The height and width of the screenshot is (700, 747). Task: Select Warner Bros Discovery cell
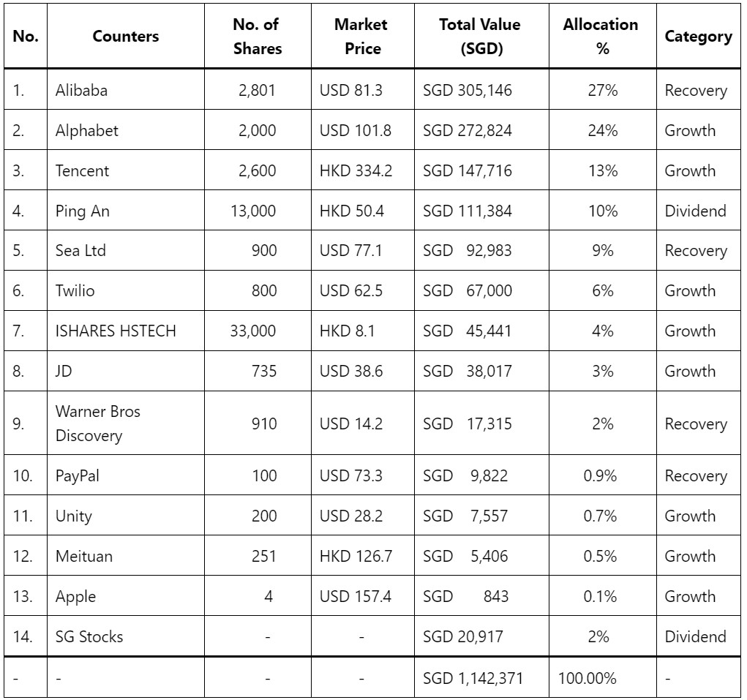pyautogui.click(x=125, y=424)
